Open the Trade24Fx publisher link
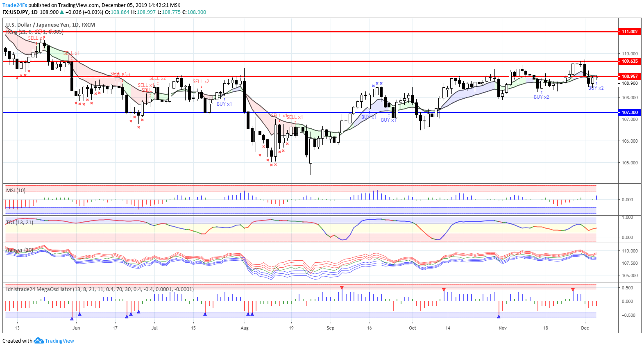This screenshot has height=348, width=644. point(15,5)
